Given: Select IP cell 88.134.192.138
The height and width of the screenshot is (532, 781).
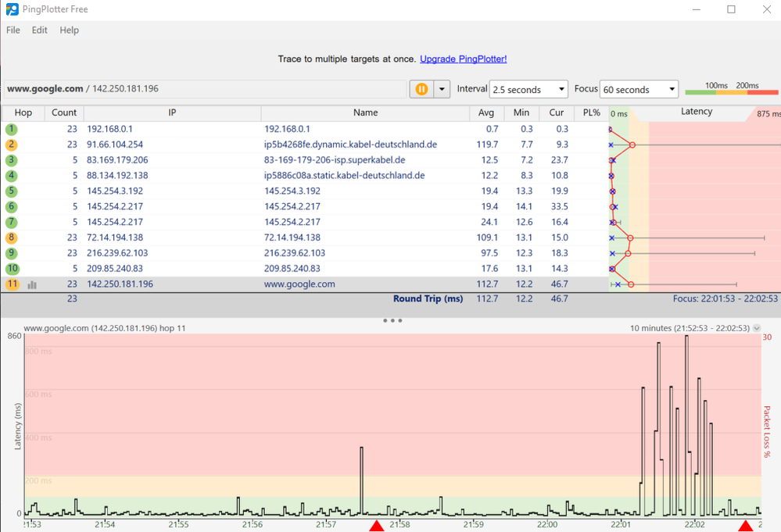Looking at the screenshot, I should click(117, 175).
